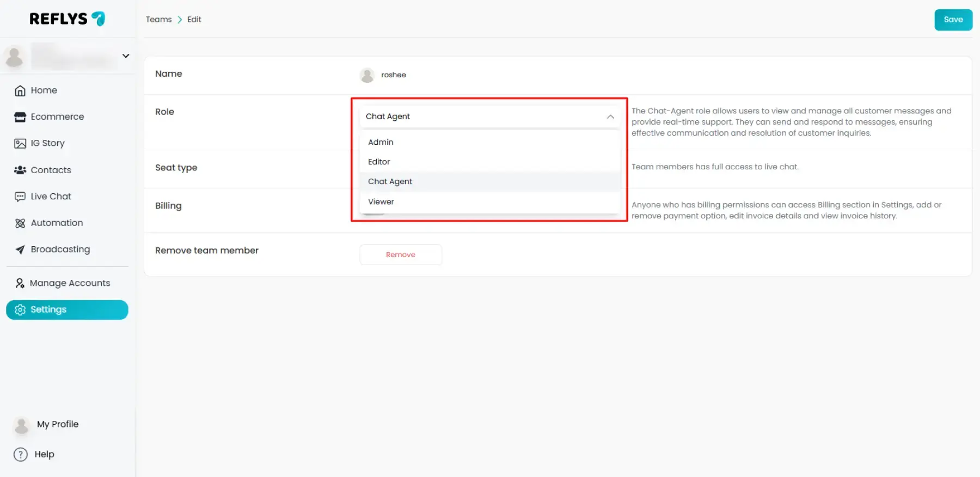
Task: Click the Broadcasting paper plane icon
Action: click(20, 249)
